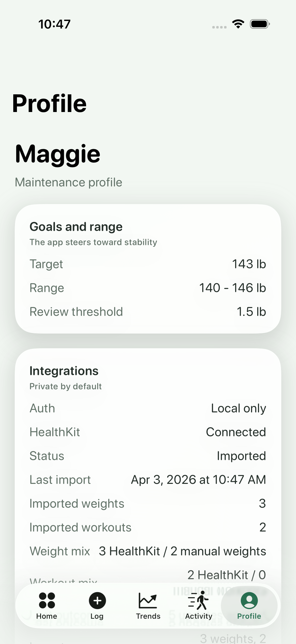296x644 pixels.
Task: Tap the 140 - 146 lb value
Action: coord(232,288)
